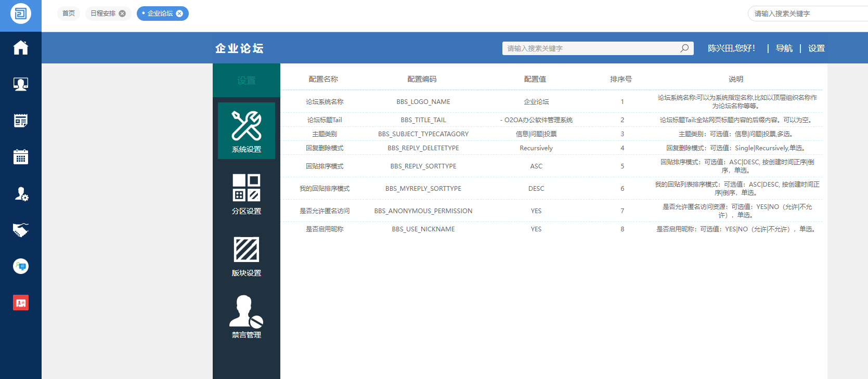Select the 主题类别 configuration name
The width and height of the screenshot is (868, 379).
pos(325,134)
